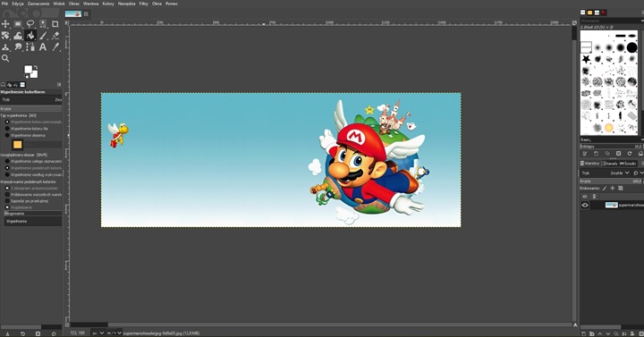Open the Wypełnienie criterion dropdown

[33, 222]
